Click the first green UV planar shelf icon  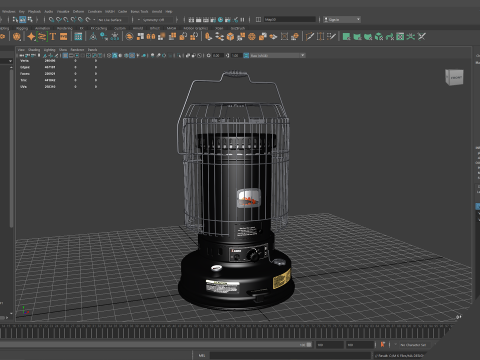(x=346, y=37)
